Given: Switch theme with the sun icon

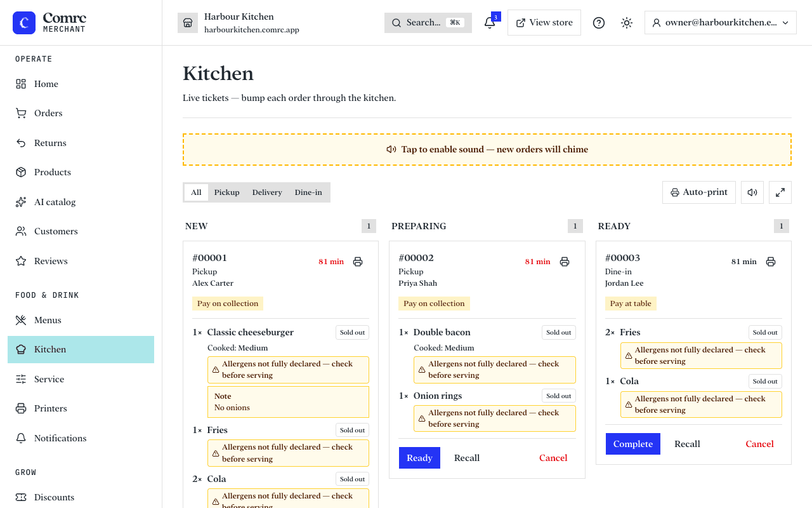Looking at the screenshot, I should click(627, 23).
